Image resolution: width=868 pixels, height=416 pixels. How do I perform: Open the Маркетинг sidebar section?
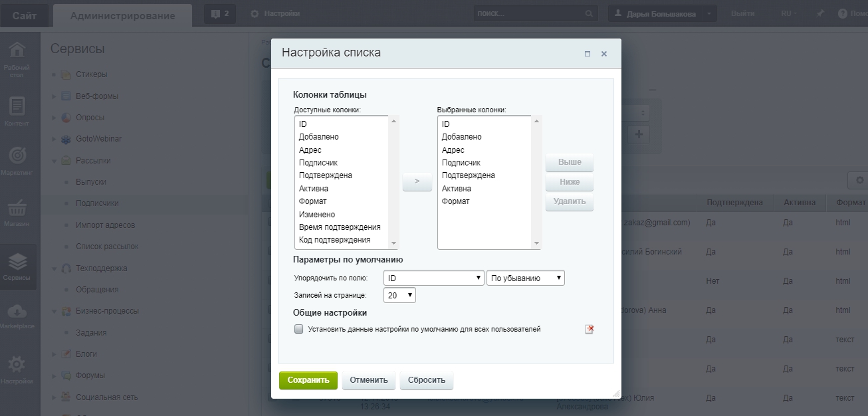coord(17,161)
